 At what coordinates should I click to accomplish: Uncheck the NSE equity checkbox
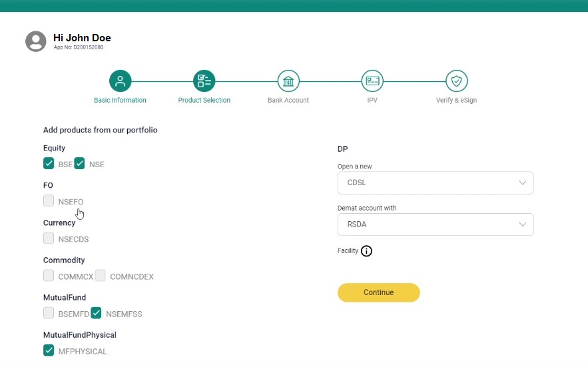pyautogui.click(x=79, y=164)
